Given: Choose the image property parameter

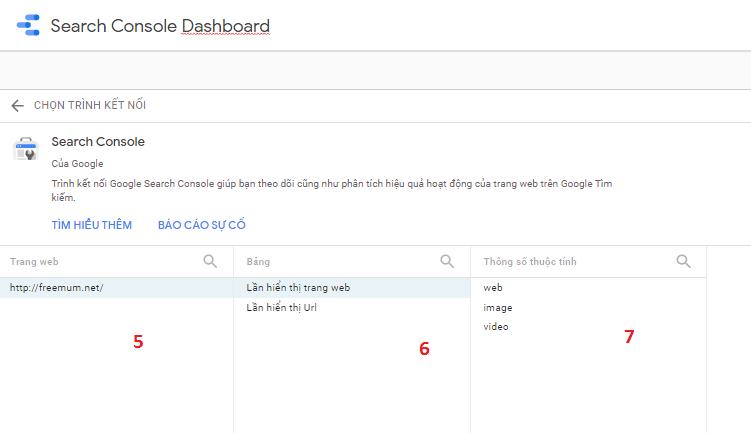Looking at the screenshot, I should 588,308.
